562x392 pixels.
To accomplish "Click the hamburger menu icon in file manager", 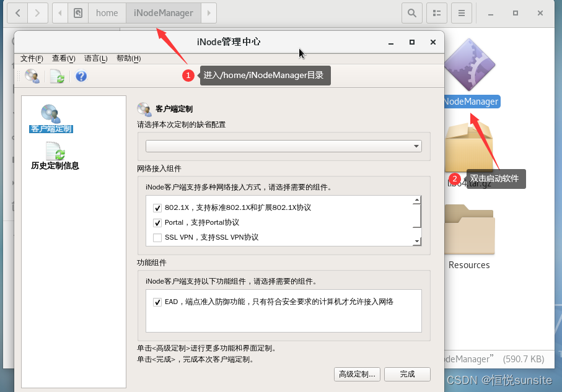I will tap(462, 12).
